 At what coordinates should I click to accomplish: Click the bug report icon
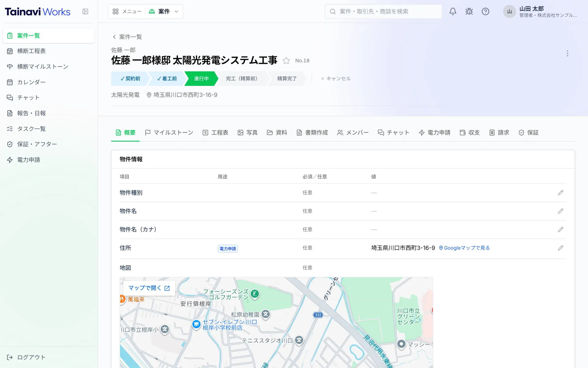469,12
